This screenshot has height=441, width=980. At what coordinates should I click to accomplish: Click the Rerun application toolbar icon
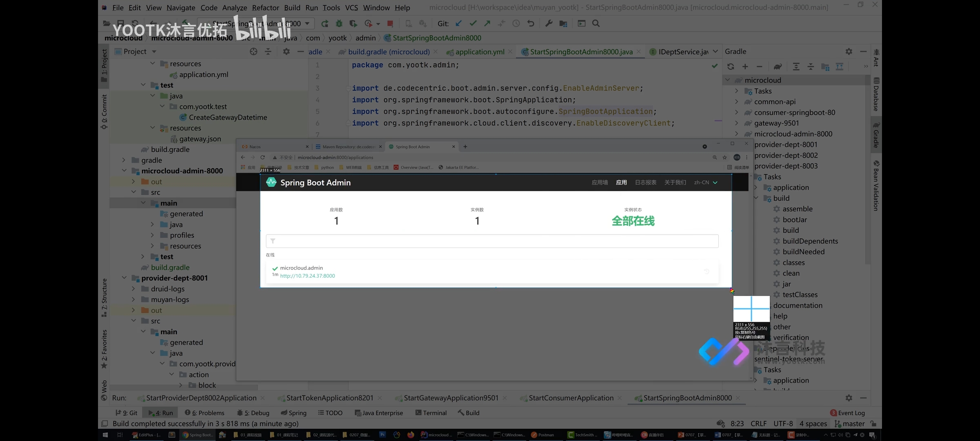click(325, 24)
